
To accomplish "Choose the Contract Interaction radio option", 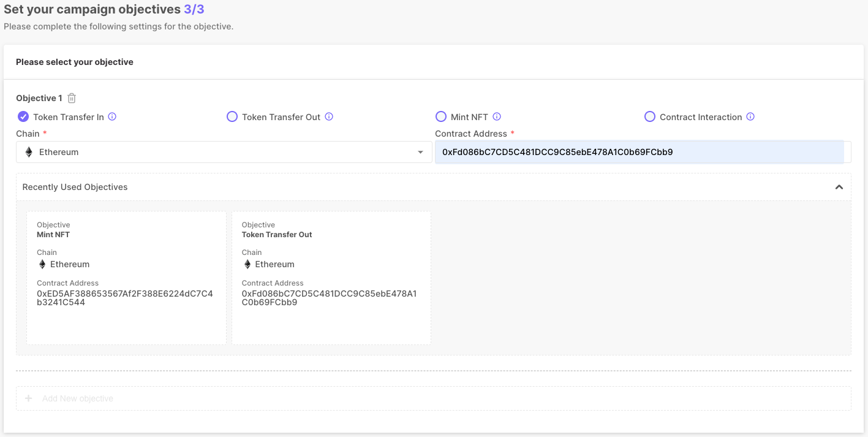I will 650,116.
